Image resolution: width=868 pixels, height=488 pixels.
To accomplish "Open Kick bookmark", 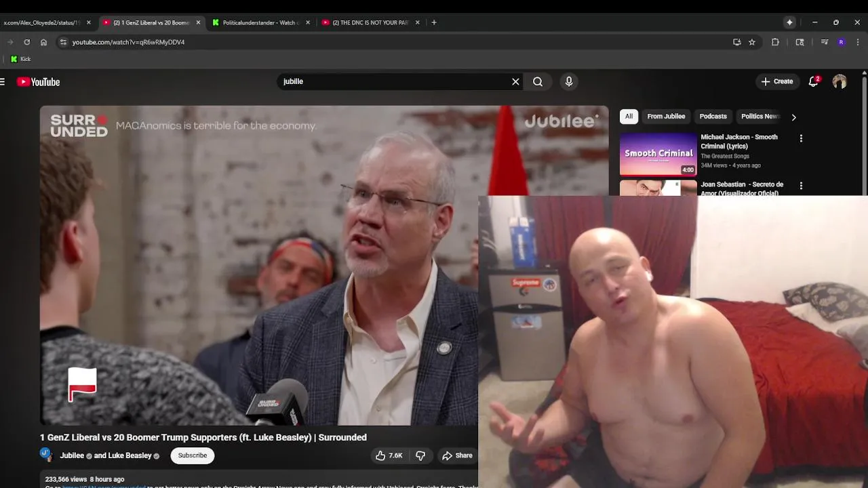I will 20,59.
